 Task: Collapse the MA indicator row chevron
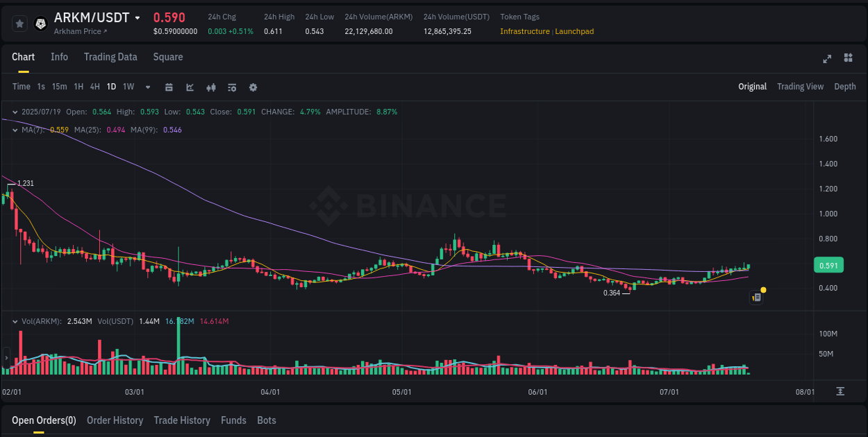14,129
